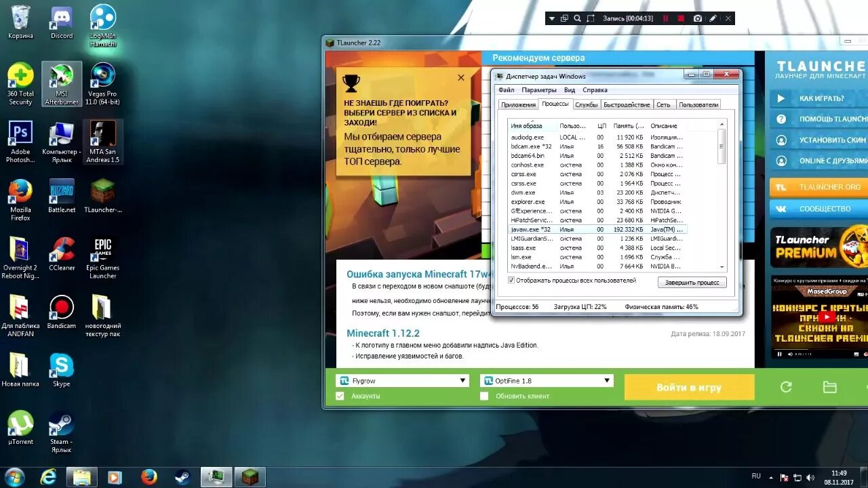The height and width of the screenshot is (488, 868).
Task: Click the Bandicam pause recording icon
Action: tap(665, 18)
